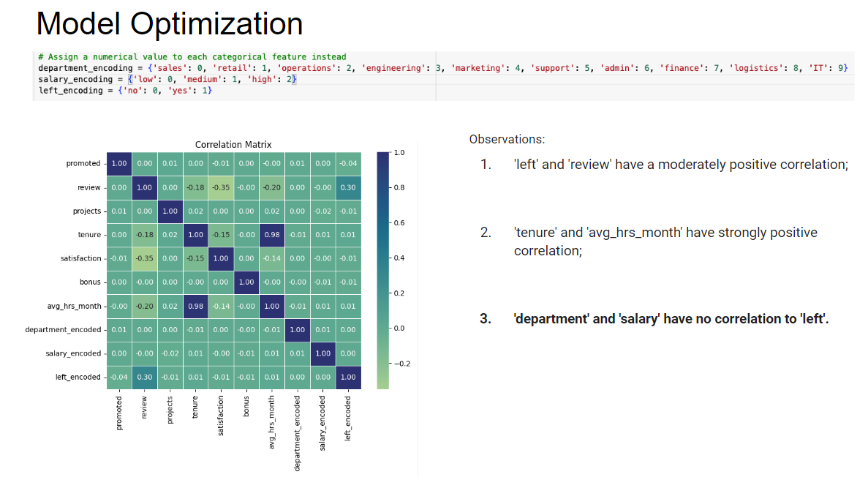
Task: Click the -0.35 review versus satisfaction cell
Action: [x=221, y=187]
